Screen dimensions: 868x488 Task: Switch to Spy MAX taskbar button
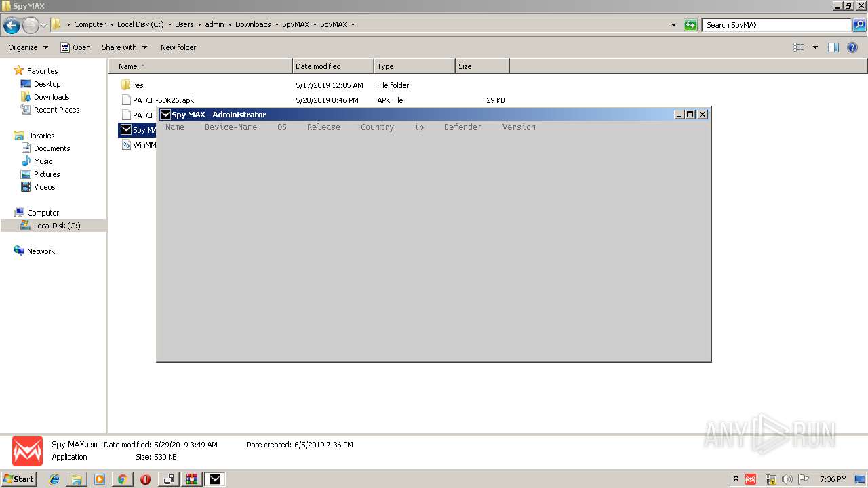click(x=215, y=479)
